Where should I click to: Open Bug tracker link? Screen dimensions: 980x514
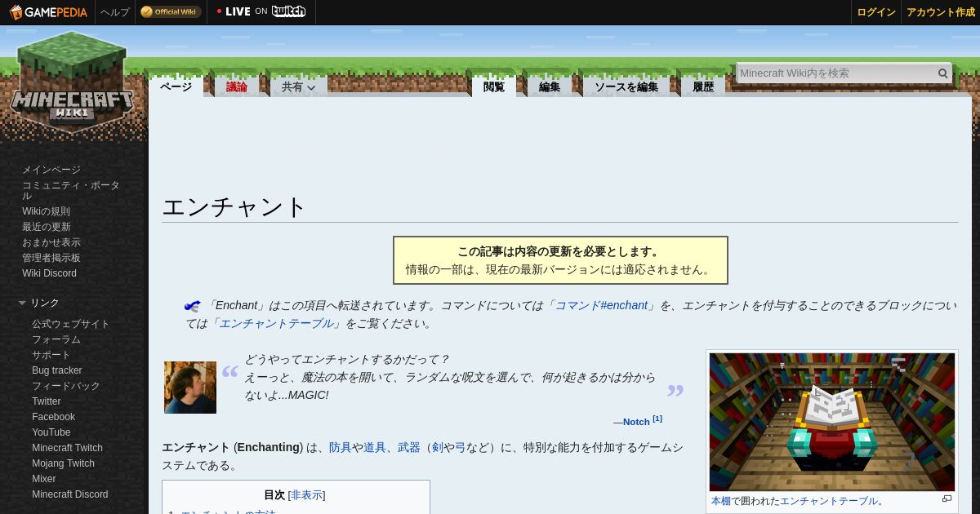click(x=57, y=370)
